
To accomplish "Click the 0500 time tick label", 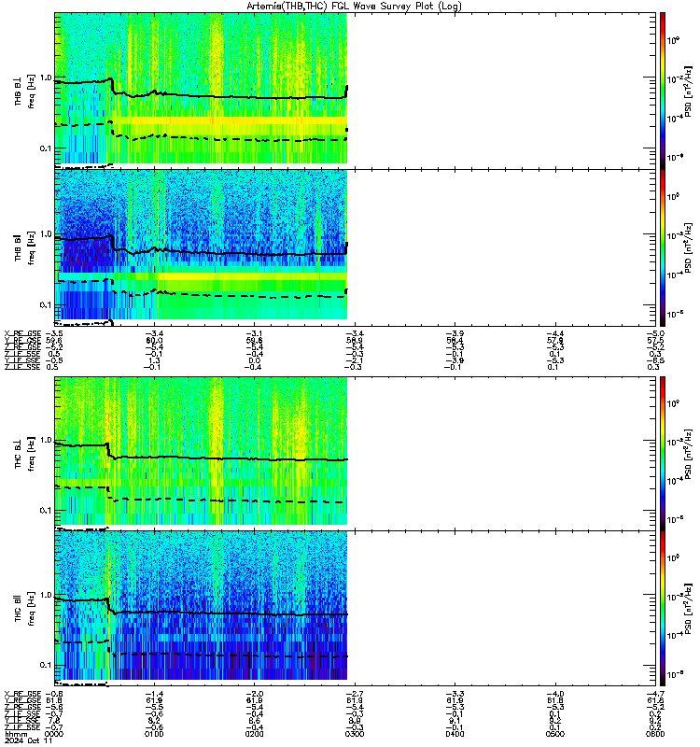I will coord(554,734).
